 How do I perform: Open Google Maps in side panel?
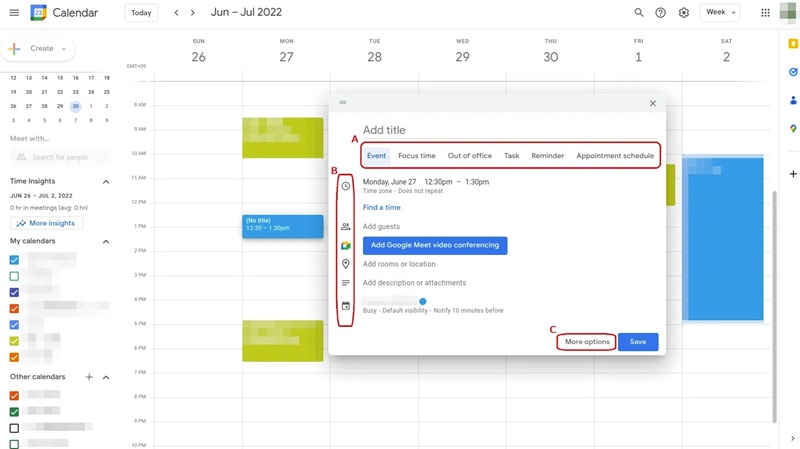tap(793, 129)
